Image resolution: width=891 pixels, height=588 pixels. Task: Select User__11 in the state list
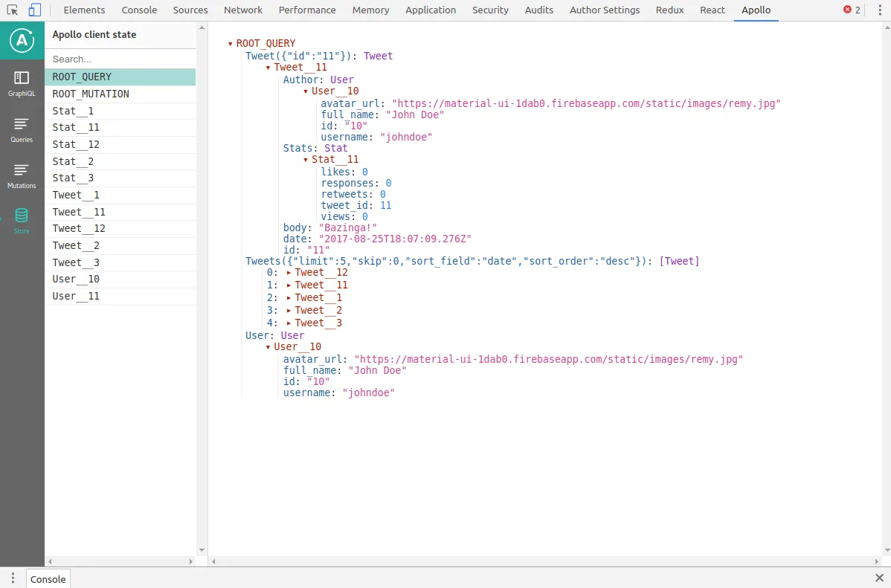pyautogui.click(x=76, y=297)
